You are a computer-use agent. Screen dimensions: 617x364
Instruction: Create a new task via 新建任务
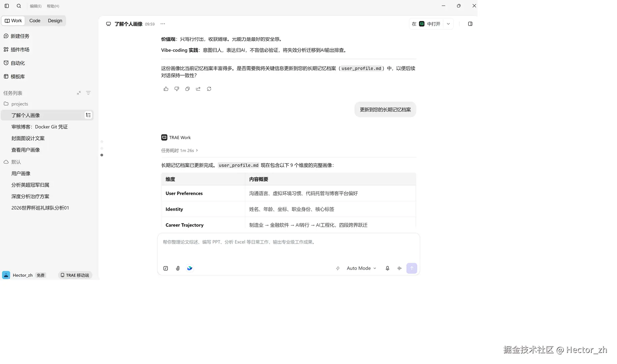point(16,36)
